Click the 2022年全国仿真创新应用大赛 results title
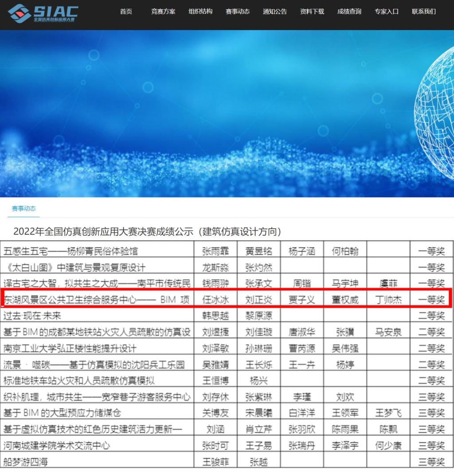Viewport: 454px width, 476px height. click(147, 231)
